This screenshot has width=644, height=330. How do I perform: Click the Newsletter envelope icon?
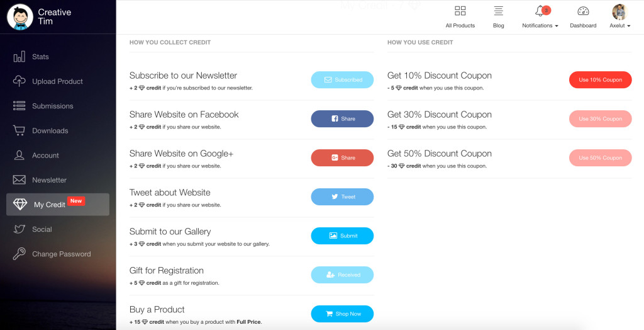[x=19, y=180]
